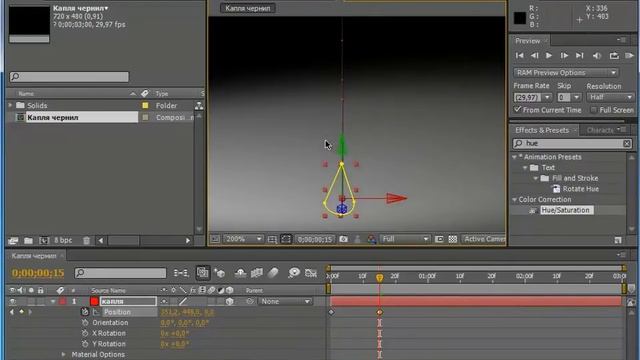Image resolution: width=640 pixels, height=360 pixels.
Task: Open Skip frames dropdown
Action: tap(576, 98)
